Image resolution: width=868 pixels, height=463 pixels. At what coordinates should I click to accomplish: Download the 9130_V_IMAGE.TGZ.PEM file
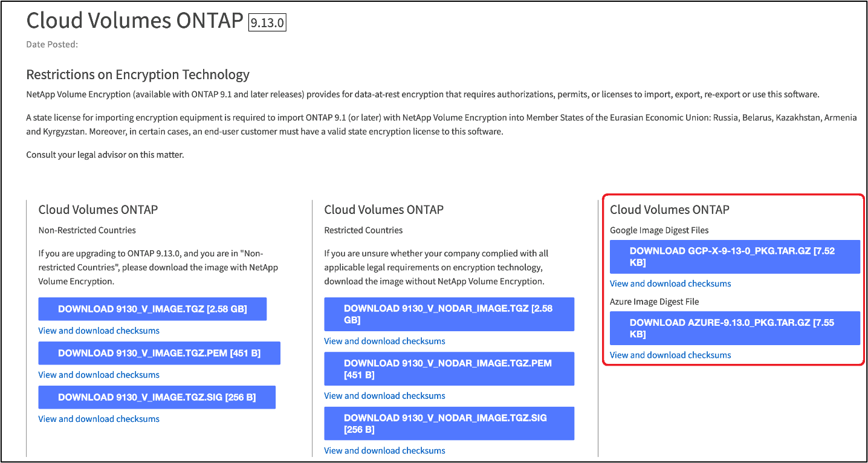click(x=159, y=353)
